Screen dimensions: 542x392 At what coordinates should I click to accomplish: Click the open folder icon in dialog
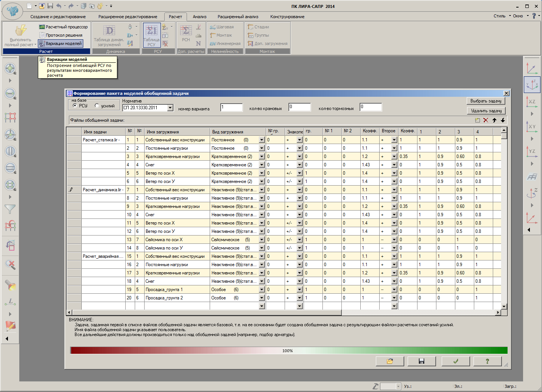coord(389,361)
